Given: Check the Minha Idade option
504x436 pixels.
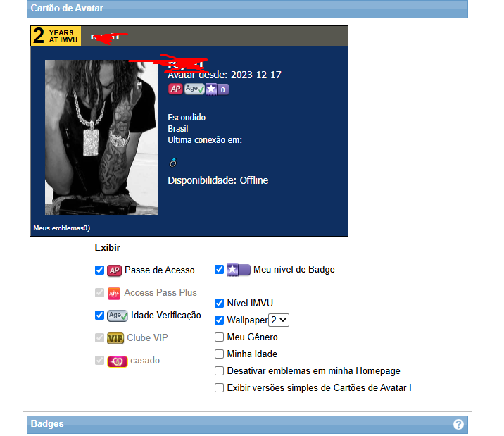Looking at the screenshot, I should (219, 354).
